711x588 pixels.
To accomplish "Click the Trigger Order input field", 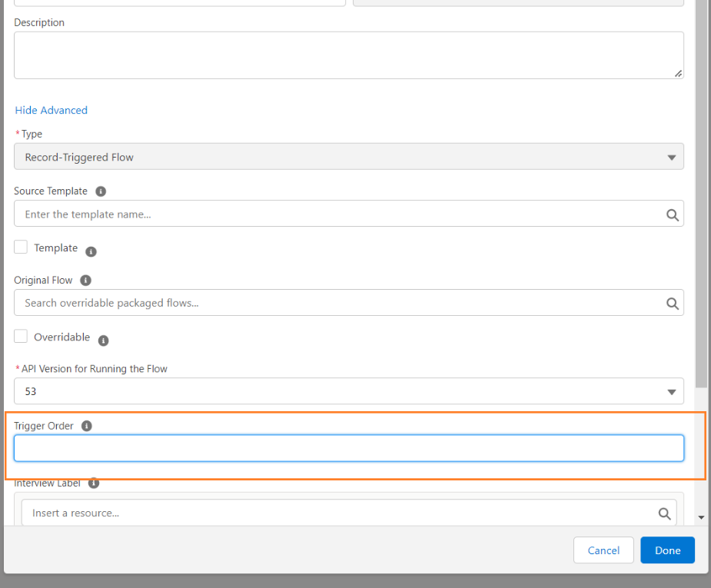I will [349, 448].
